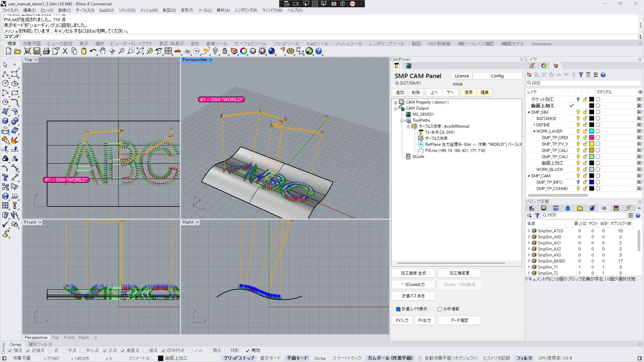Click the Lock padlock toolbar icon
This screenshot has height=362, width=644.
tap(225, 51)
